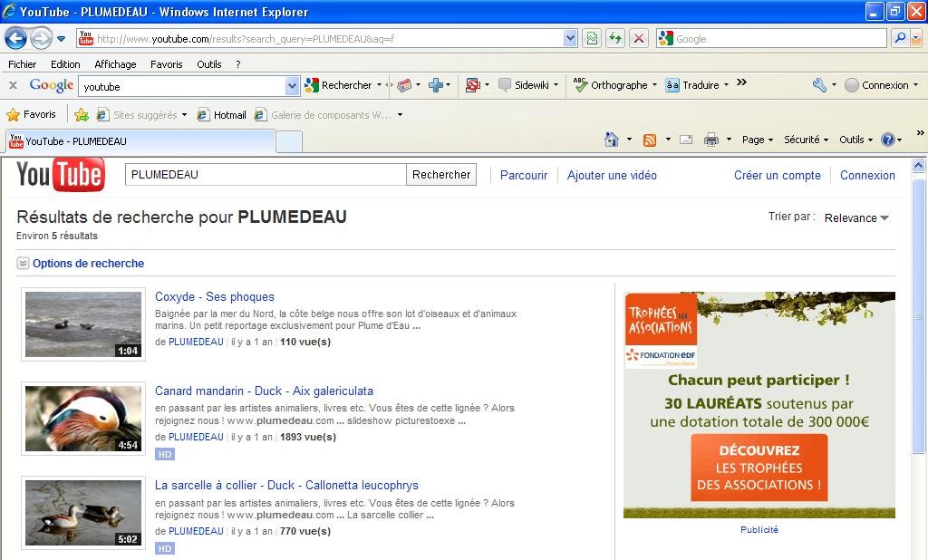Select the YouTube - PLUMEDEAU tab
The image size is (928, 560).
point(140,140)
